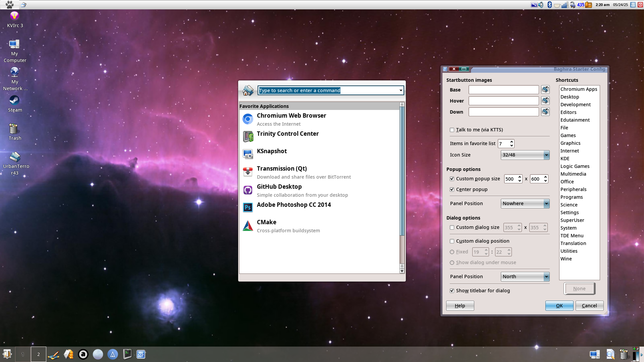644x362 pixels.
Task: Click the KVIrc 3 desktop icon
Action: coord(14,16)
